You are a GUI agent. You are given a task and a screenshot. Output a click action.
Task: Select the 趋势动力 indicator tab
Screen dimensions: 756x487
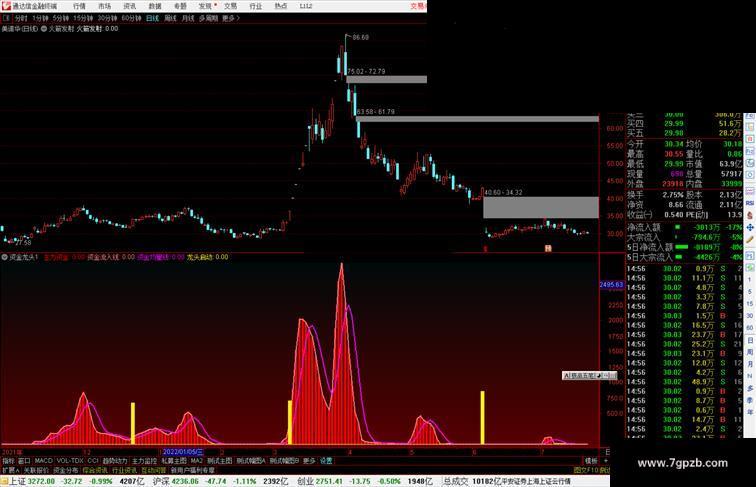115,461
